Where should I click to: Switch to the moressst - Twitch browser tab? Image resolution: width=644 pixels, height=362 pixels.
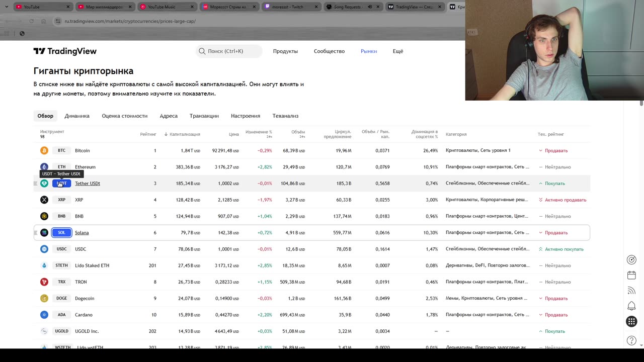(290, 7)
